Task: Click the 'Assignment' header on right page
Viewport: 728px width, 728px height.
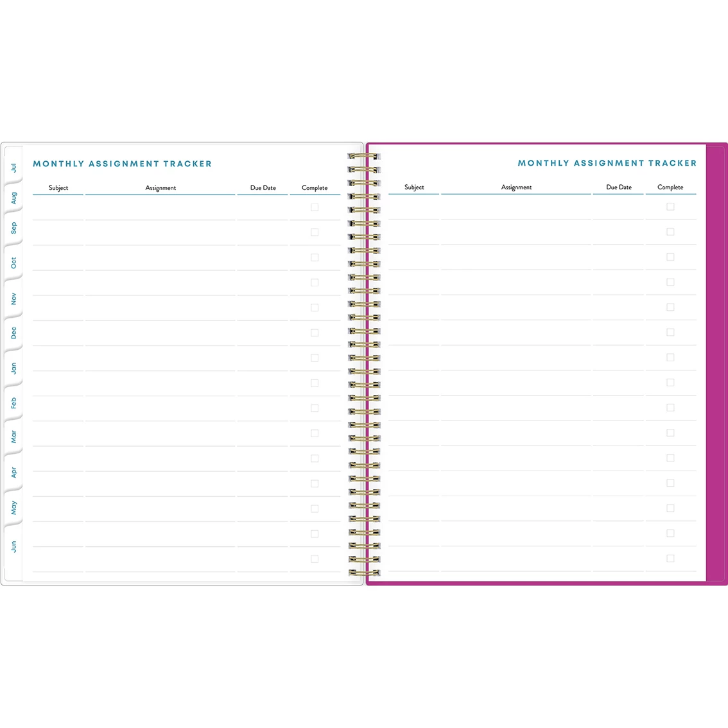Action: (516, 187)
